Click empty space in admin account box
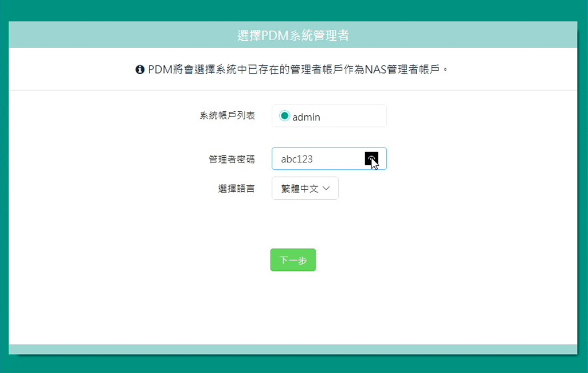 (x=355, y=116)
